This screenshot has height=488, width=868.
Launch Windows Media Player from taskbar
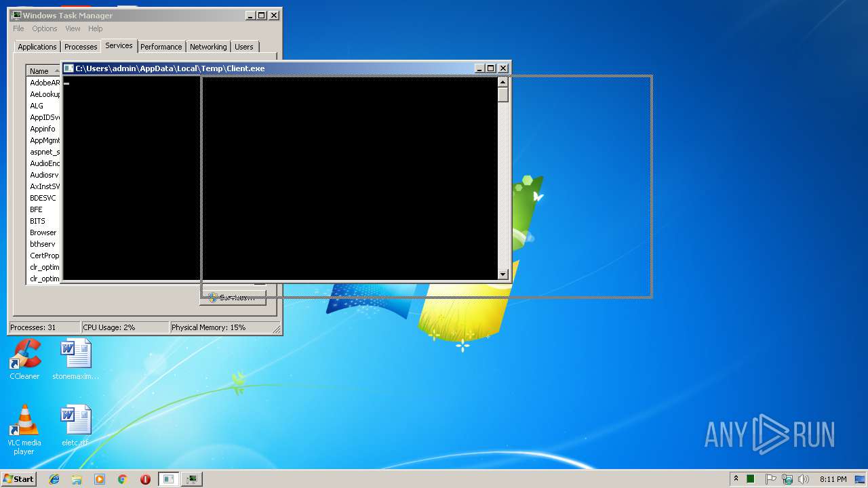coord(100,479)
